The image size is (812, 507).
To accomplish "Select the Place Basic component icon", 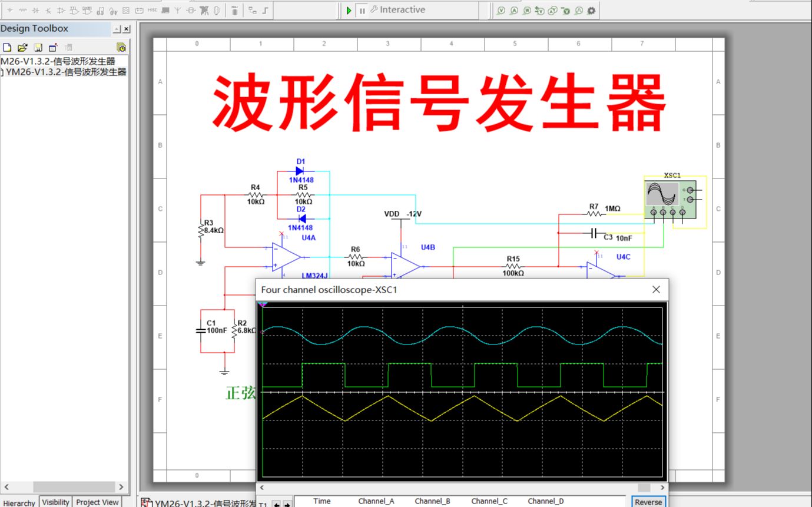I will (x=22, y=9).
